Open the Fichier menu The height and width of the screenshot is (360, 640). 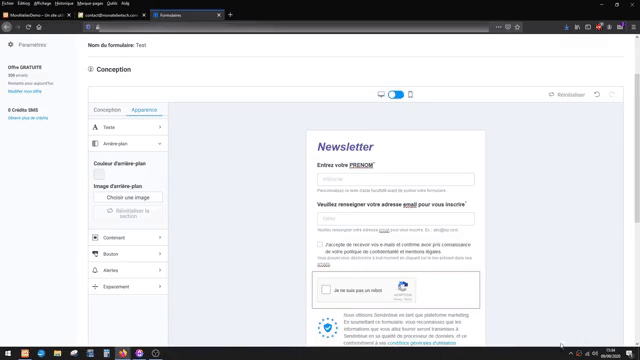coord(8,3)
